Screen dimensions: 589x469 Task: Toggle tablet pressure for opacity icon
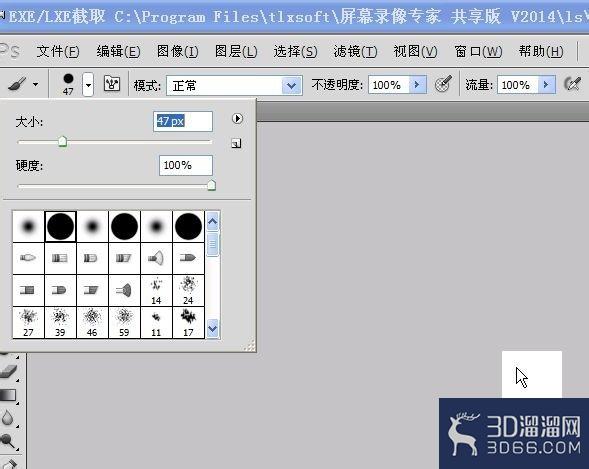(x=443, y=84)
